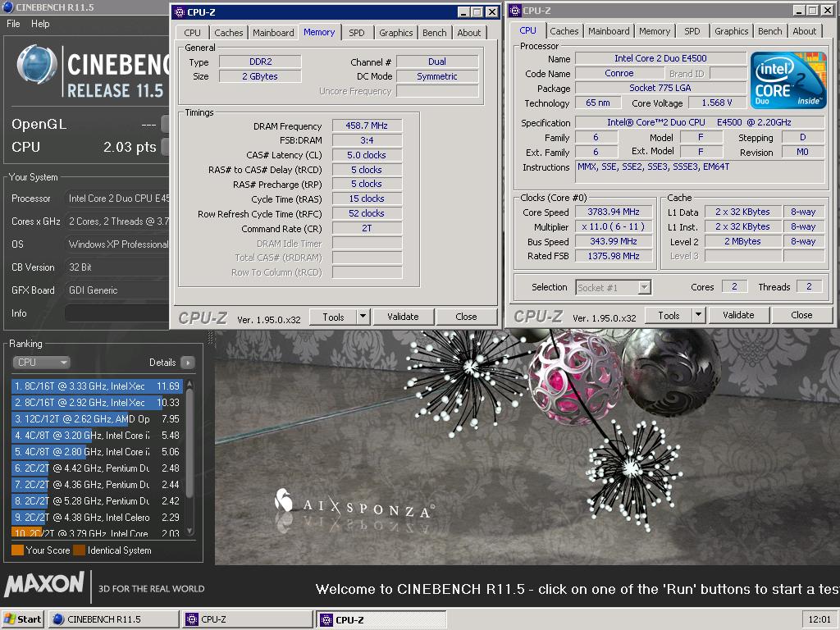This screenshot has width=840, height=630.
Task: Open Bench tab in right CPU-Z window
Action: (x=769, y=31)
